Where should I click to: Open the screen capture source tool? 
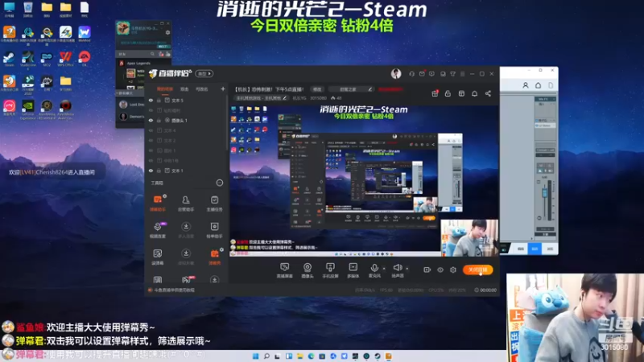click(284, 270)
